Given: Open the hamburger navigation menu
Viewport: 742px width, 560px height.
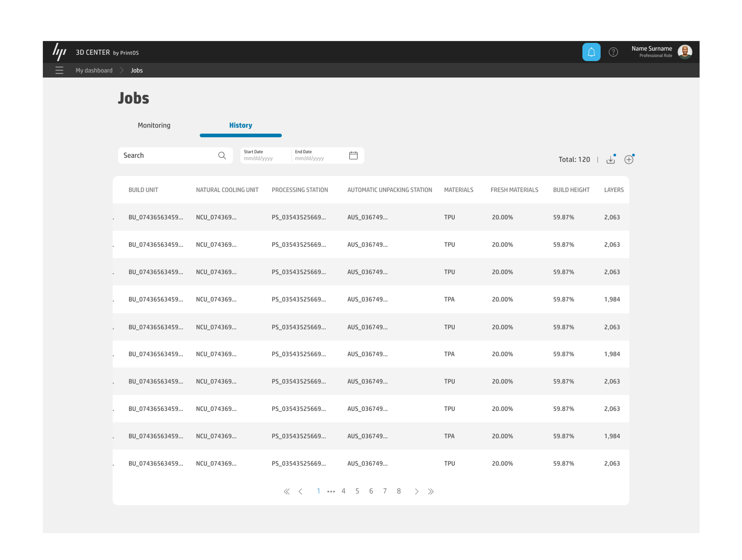Looking at the screenshot, I should (x=59, y=70).
